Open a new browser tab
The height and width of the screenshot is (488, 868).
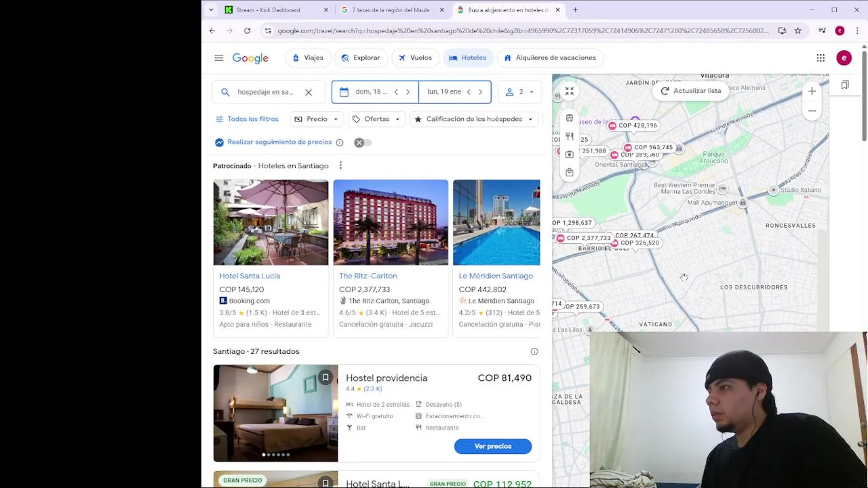(575, 10)
